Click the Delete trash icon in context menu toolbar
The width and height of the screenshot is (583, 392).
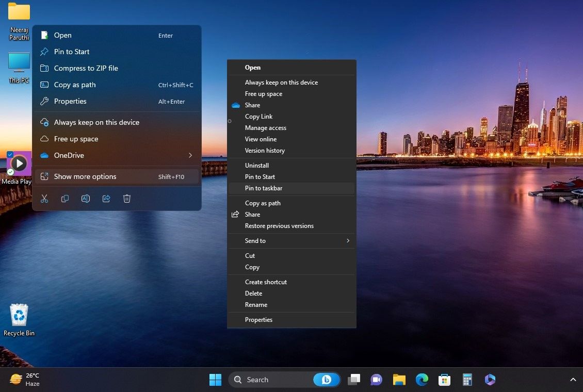(127, 199)
